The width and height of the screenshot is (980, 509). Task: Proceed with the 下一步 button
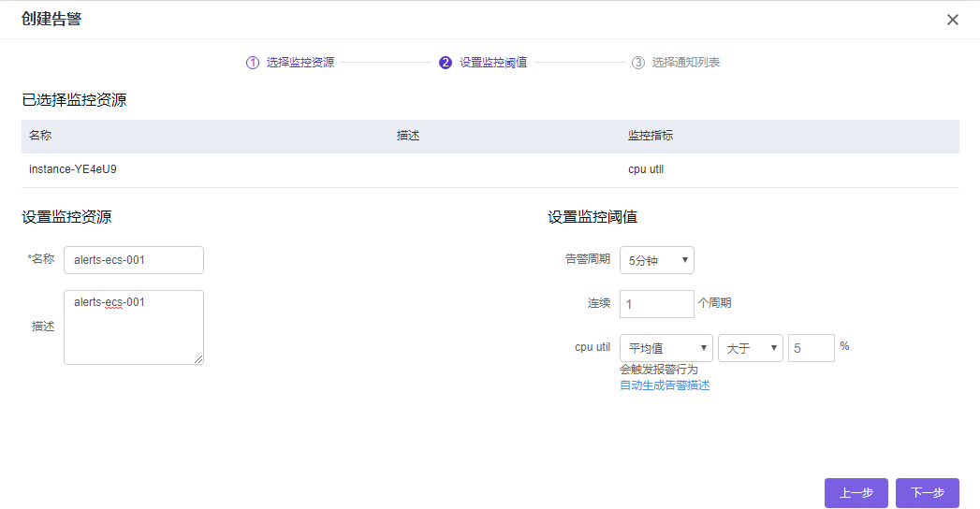pos(928,493)
